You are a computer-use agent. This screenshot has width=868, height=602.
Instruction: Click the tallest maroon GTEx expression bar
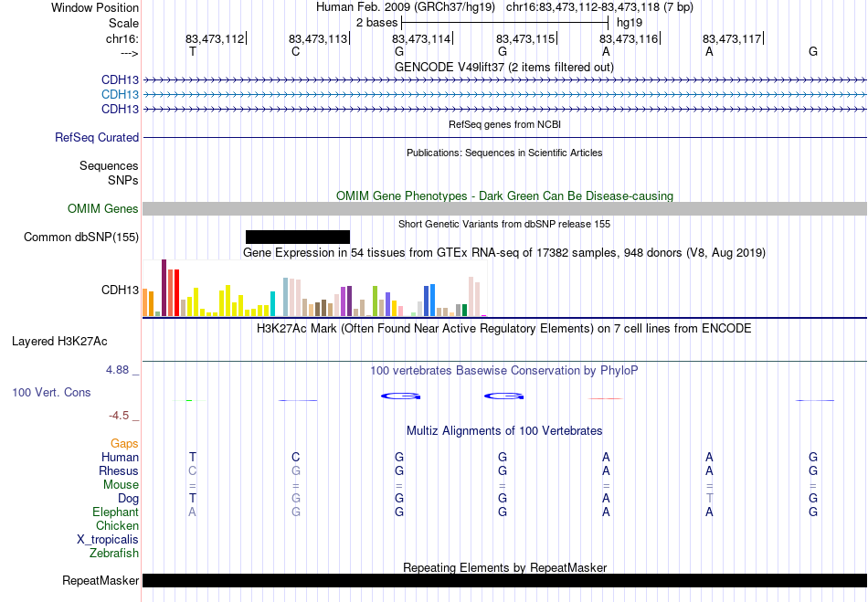[164, 288]
